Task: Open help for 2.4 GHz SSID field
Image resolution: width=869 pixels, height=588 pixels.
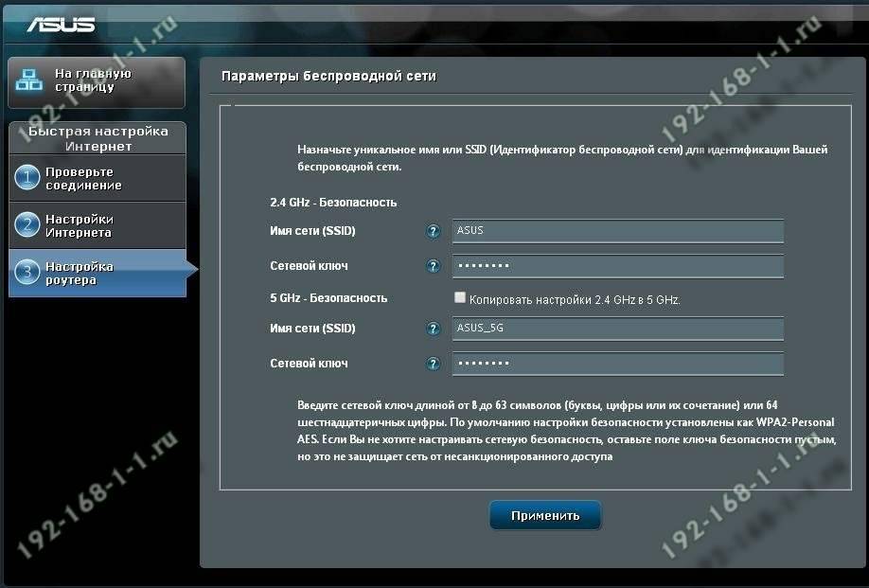Action: 433,231
